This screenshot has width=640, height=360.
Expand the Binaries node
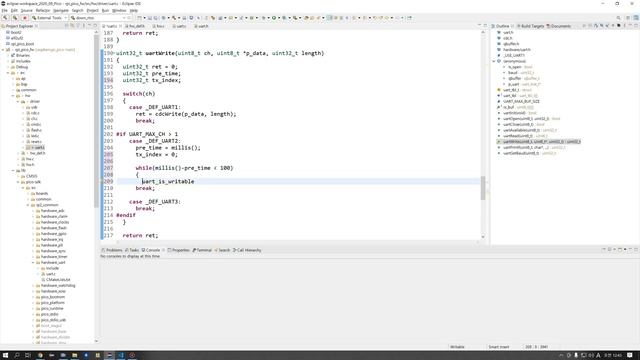[x=8, y=56]
